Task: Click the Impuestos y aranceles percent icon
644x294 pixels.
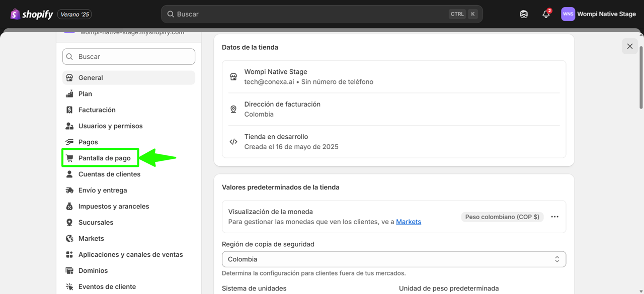Action: click(69, 206)
